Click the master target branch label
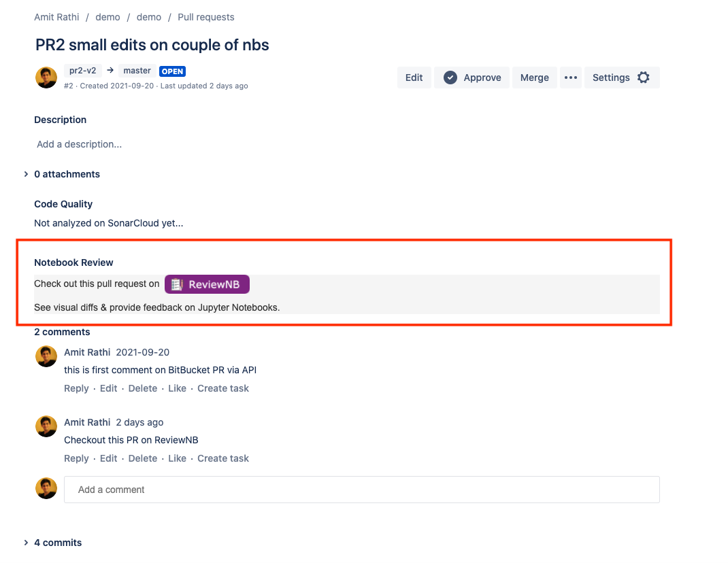Screen dimensions: 728x563 [137, 71]
